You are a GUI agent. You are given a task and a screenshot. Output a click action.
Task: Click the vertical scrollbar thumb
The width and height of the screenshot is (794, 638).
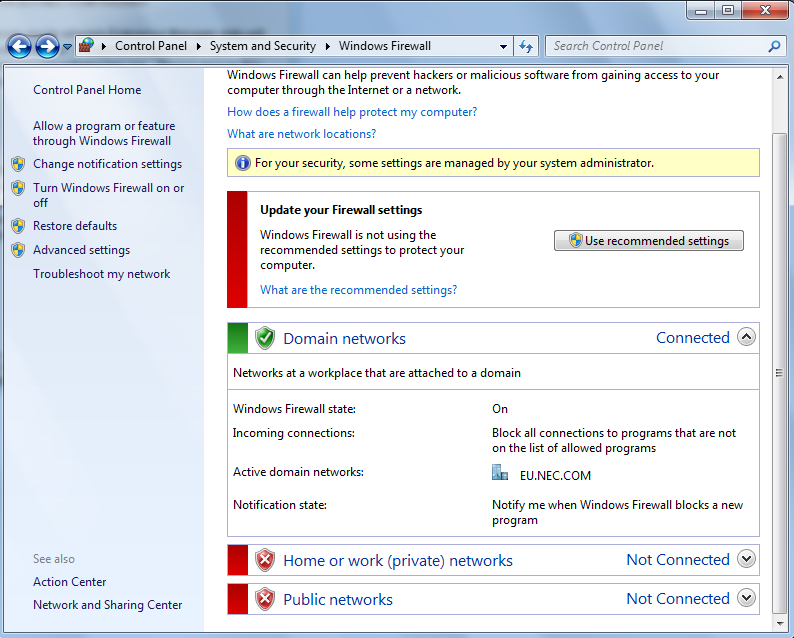click(780, 373)
